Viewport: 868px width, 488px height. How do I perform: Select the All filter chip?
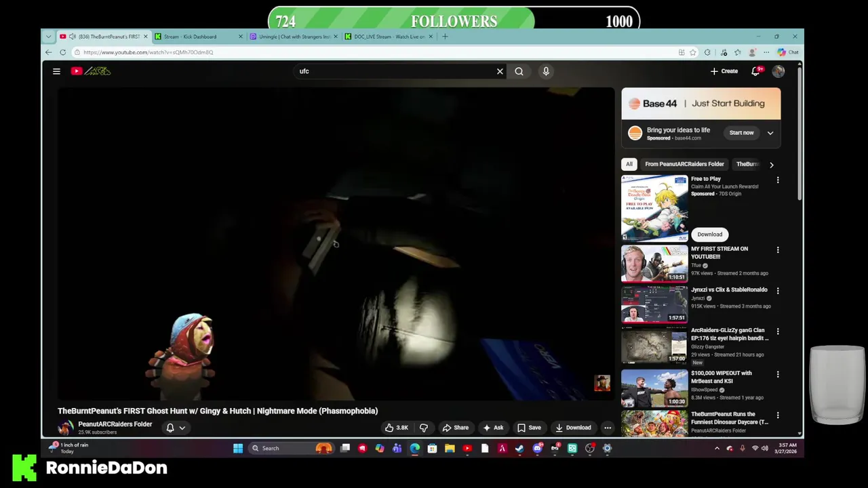click(629, 164)
